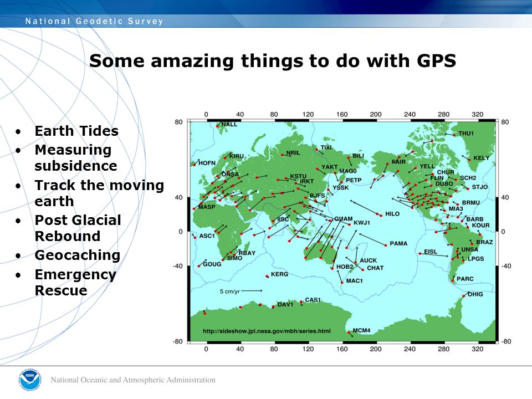532x399 pixels.
Task: Click the TIXI station label
Action: (326, 147)
